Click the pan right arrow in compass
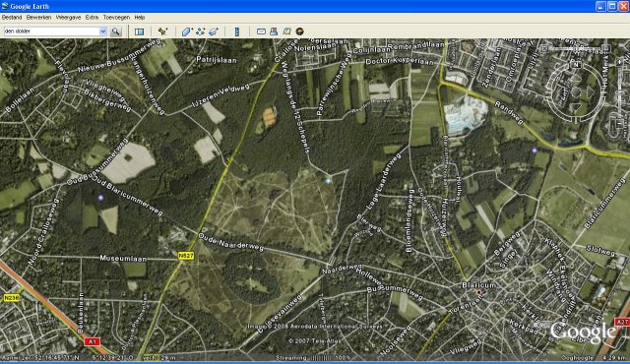This screenshot has height=364, width=630. pyautogui.click(x=590, y=92)
